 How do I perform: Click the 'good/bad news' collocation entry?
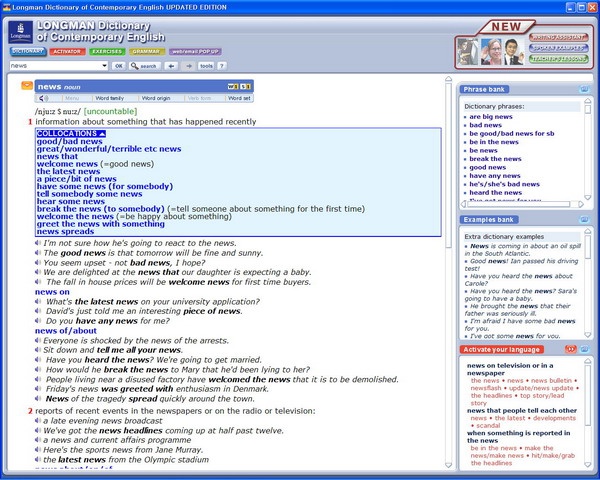coord(70,141)
